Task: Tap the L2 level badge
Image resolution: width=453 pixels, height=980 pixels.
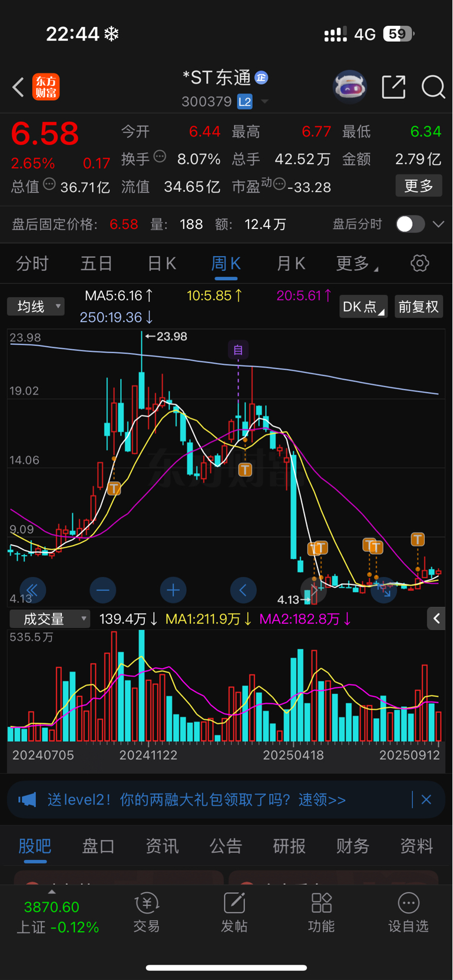Action: pos(245,102)
